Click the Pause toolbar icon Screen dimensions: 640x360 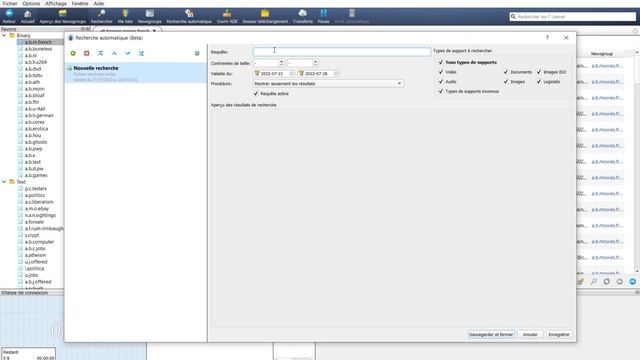tap(323, 13)
